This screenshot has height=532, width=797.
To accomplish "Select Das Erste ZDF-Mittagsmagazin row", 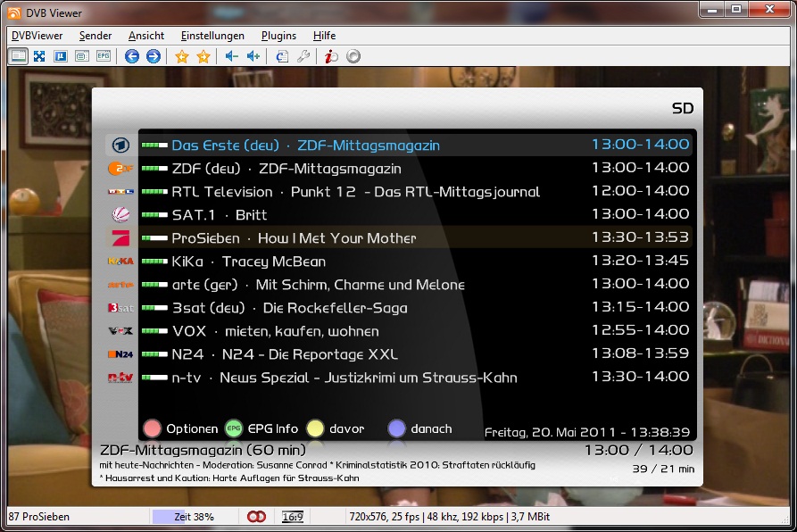I will pyautogui.click(x=416, y=145).
